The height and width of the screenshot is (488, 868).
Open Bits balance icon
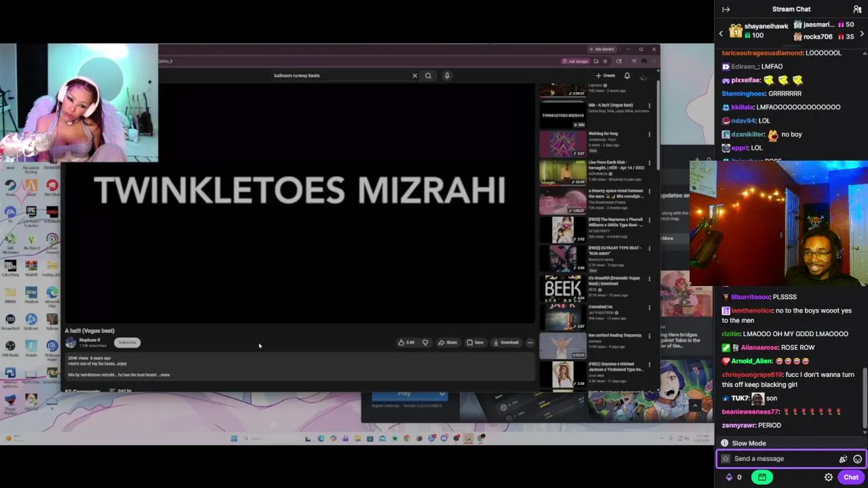pos(729,477)
